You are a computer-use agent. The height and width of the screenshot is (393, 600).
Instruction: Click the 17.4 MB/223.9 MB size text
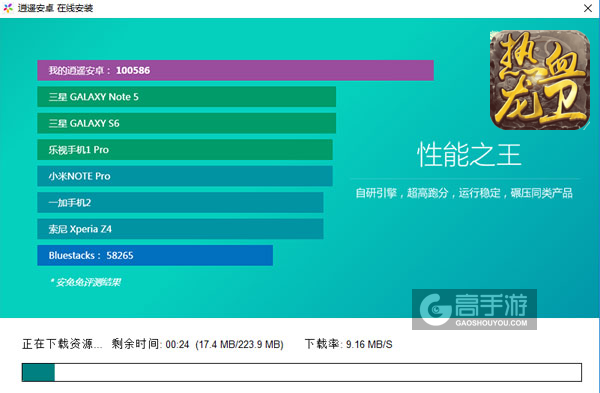tap(239, 344)
